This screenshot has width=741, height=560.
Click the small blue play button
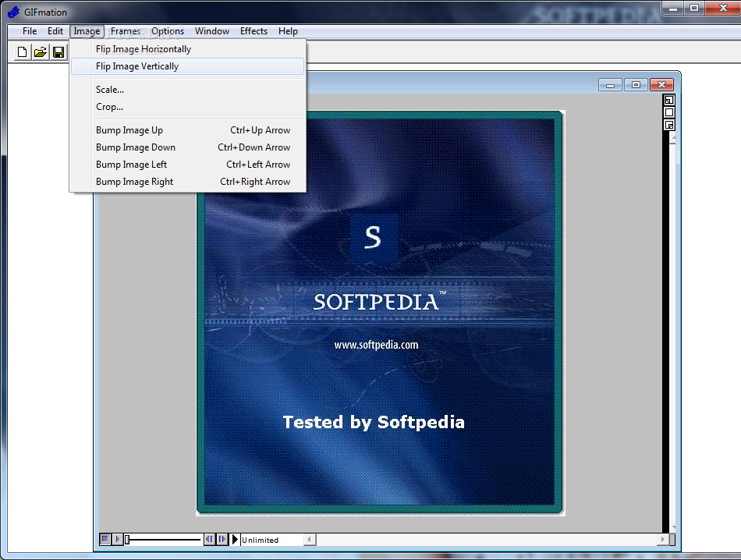(118, 539)
